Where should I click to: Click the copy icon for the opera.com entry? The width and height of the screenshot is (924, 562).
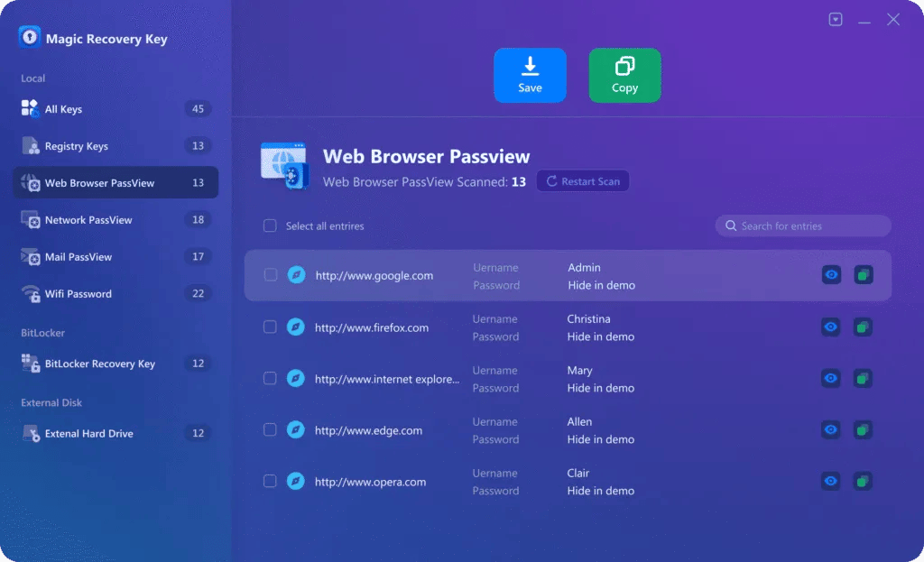pos(864,481)
